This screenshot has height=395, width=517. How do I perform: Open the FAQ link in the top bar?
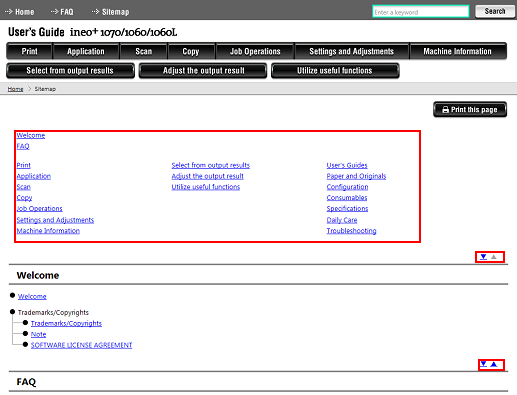pyautogui.click(x=62, y=12)
